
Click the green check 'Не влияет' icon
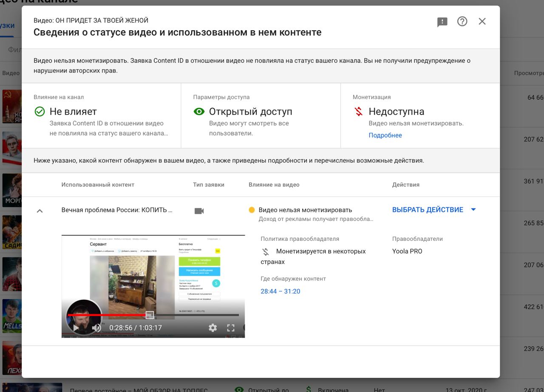point(40,112)
